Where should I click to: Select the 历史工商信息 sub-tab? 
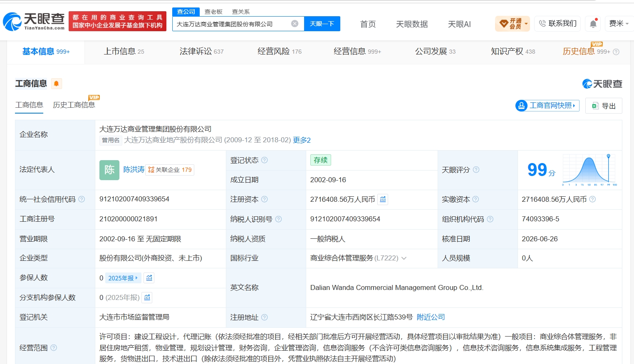74,105
